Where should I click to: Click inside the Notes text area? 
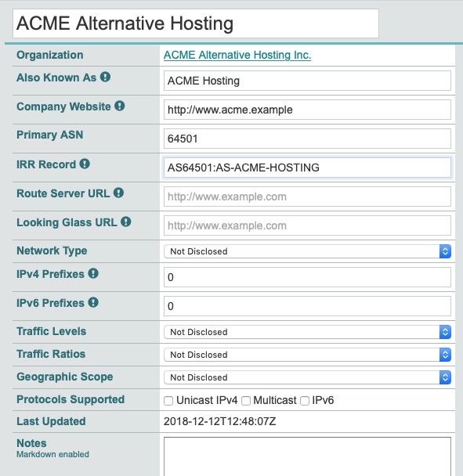pyautogui.click(x=307, y=456)
